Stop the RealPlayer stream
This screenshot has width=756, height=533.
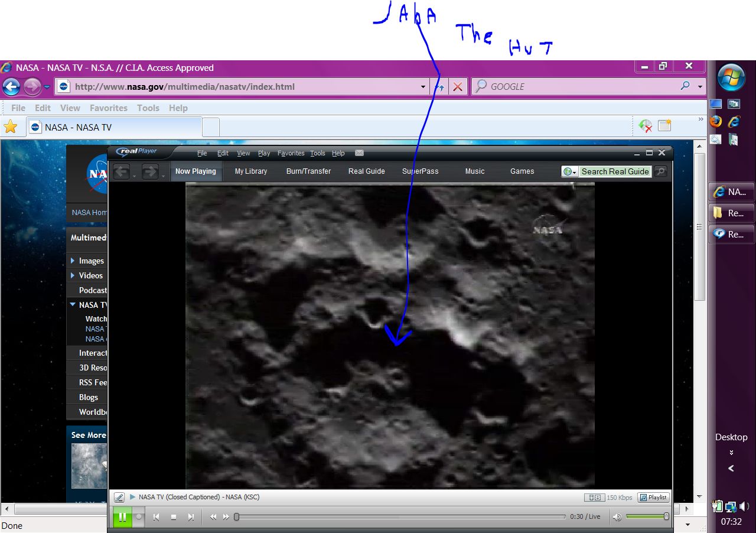(174, 516)
